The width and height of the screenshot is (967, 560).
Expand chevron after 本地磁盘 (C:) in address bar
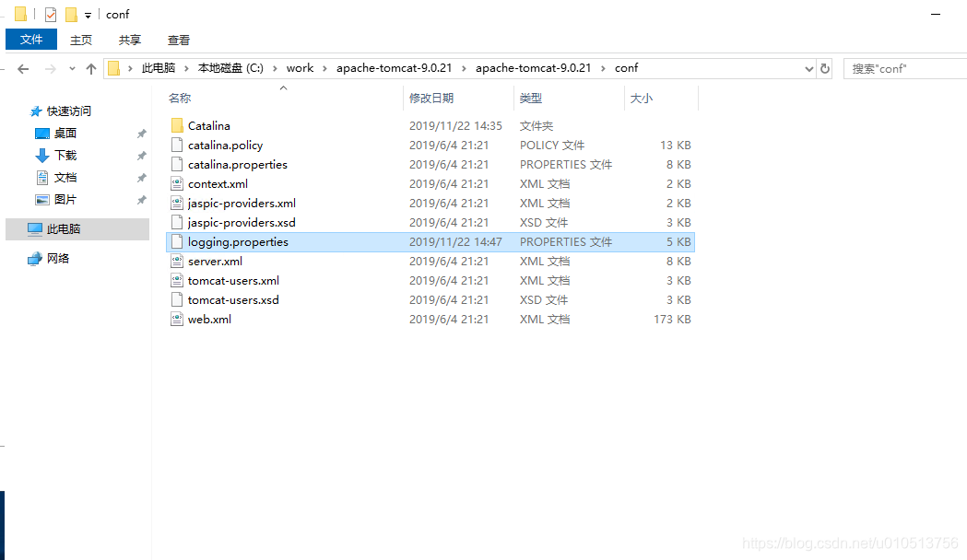[275, 68]
